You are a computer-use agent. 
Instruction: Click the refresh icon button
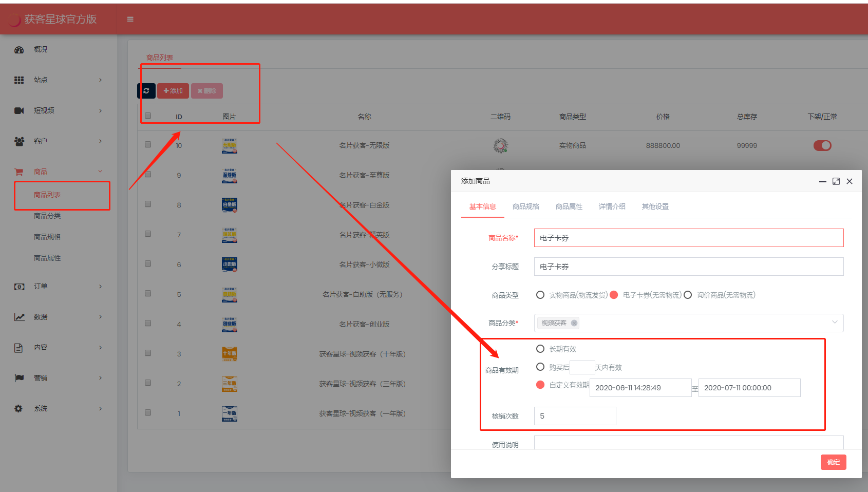(x=146, y=91)
